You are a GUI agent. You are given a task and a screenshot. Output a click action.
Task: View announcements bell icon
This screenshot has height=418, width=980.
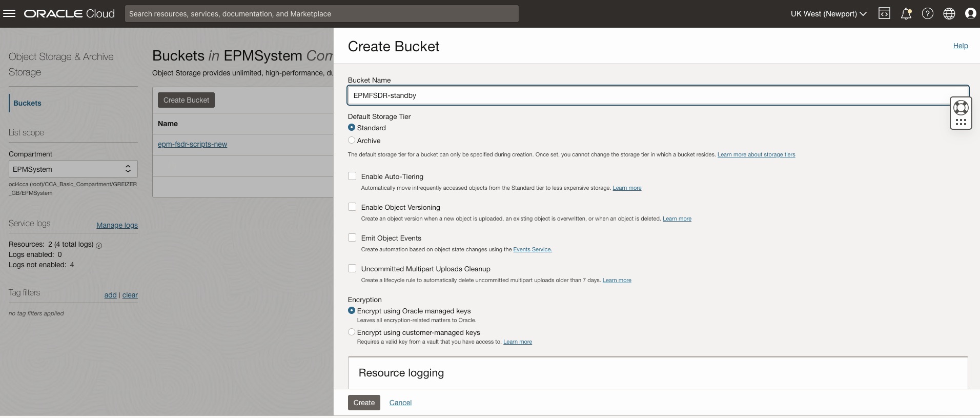[906, 14]
